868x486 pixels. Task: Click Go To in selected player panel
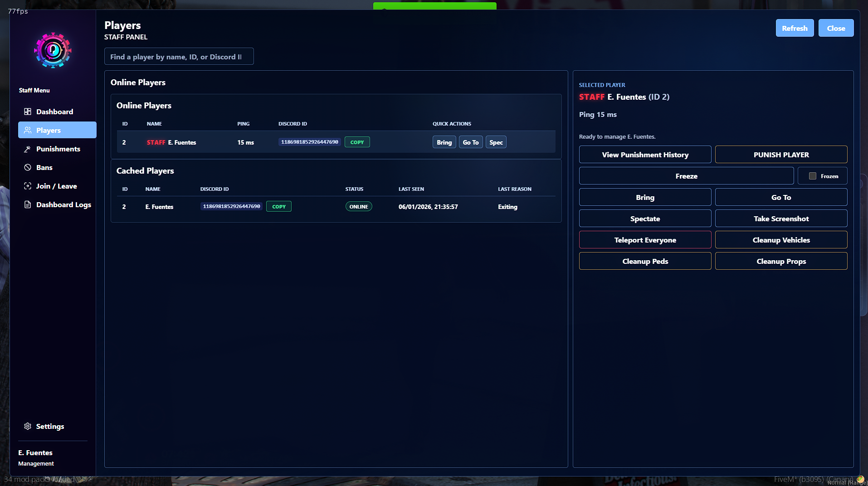pyautogui.click(x=781, y=197)
